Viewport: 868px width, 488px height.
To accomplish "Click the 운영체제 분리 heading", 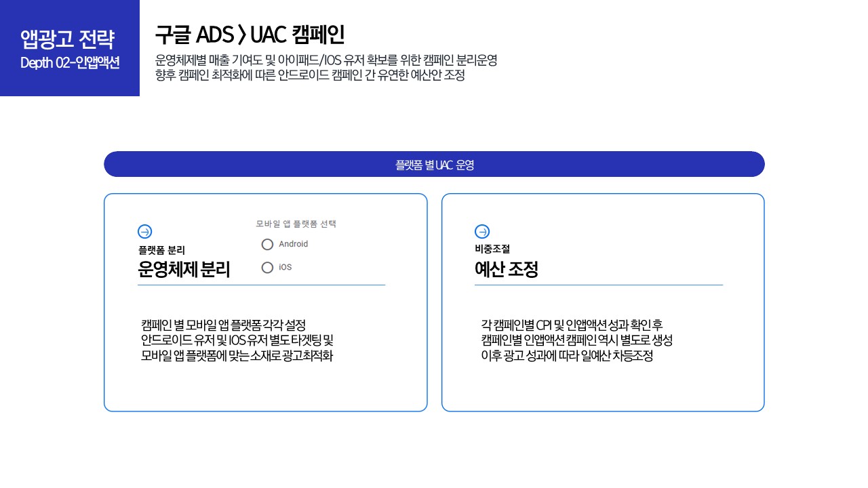I will [184, 270].
